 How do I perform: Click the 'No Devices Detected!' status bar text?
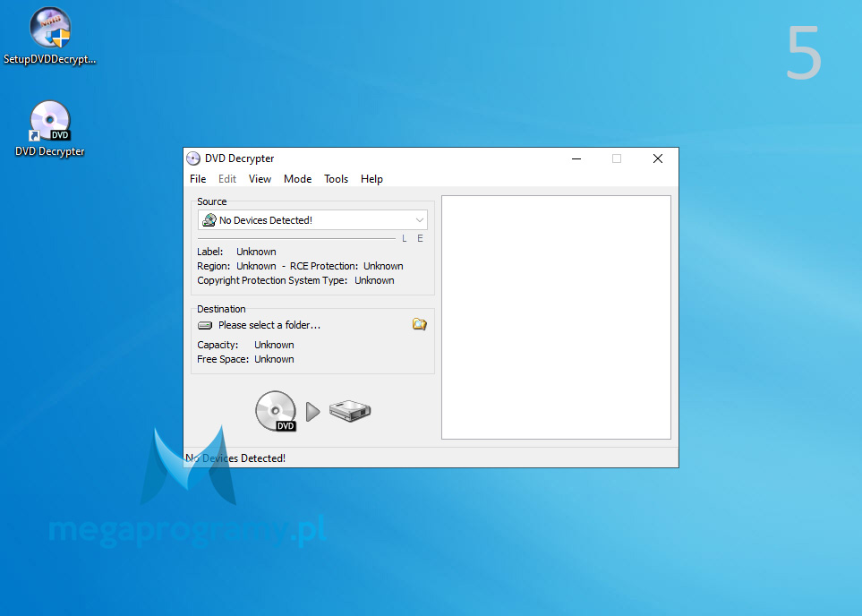(x=235, y=458)
